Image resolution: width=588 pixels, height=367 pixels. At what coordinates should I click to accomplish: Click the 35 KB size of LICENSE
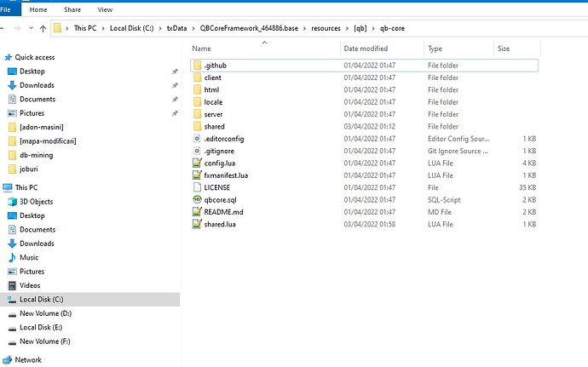(x=527, y=187)
